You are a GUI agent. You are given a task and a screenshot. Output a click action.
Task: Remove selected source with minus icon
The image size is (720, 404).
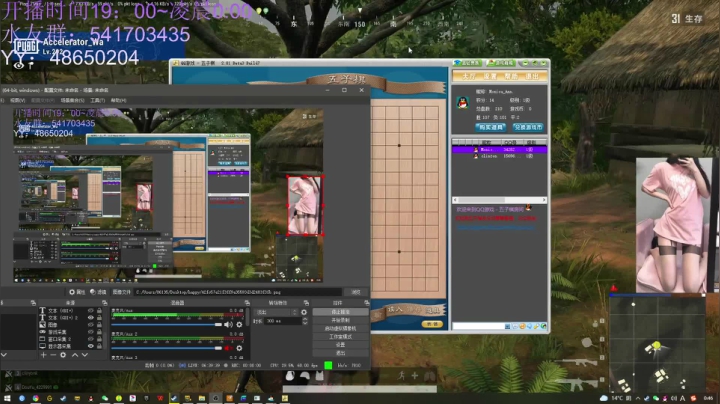pos(53,355)
